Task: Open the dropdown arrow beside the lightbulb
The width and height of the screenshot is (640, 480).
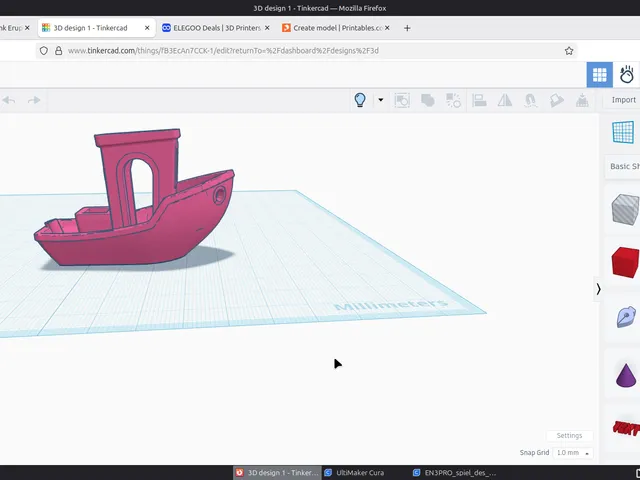Action: [380, 100]
